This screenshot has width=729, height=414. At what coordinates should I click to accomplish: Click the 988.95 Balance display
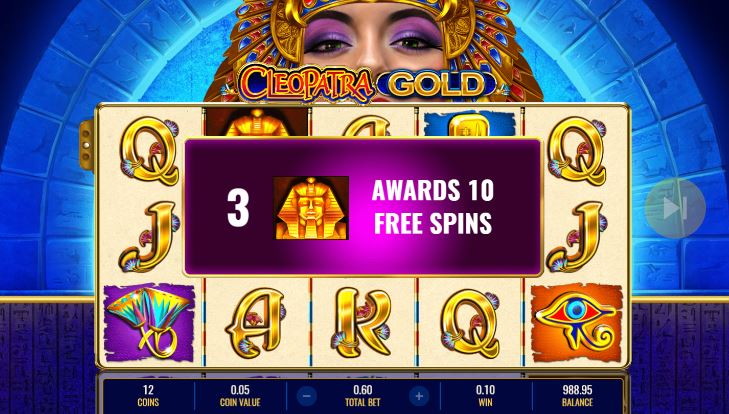coord(577,396)
